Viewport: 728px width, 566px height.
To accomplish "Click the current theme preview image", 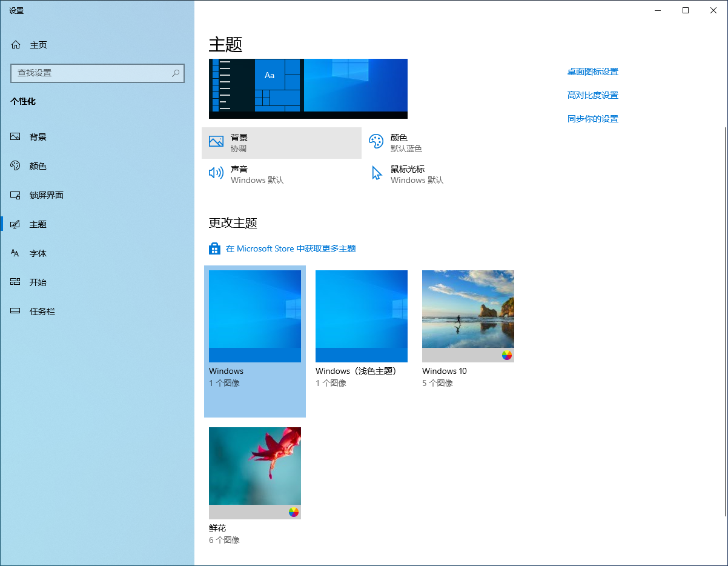I will [308, 88].
